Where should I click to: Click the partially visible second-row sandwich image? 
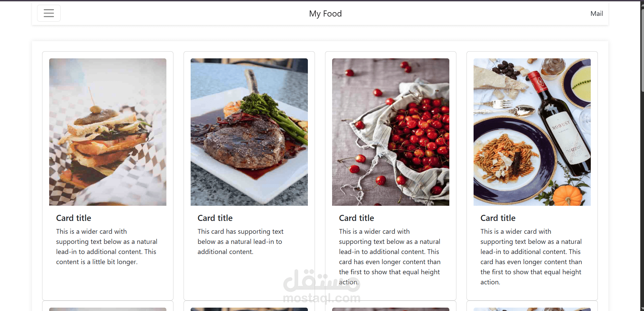(x=108, y=309)
